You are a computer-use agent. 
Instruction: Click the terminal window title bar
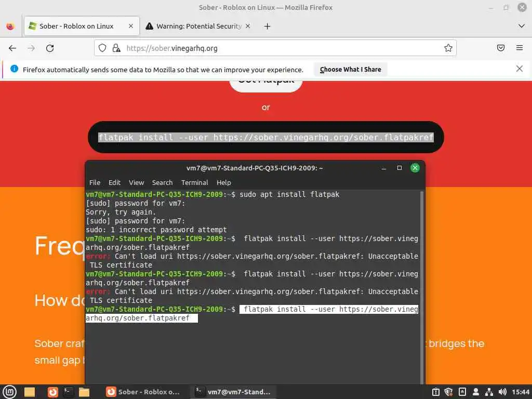tap(255, 168)
